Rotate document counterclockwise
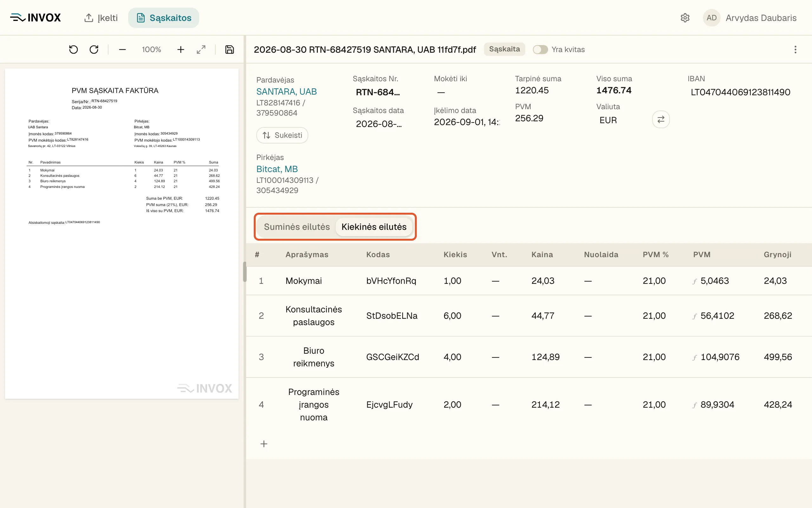 (x=74, y=50)
